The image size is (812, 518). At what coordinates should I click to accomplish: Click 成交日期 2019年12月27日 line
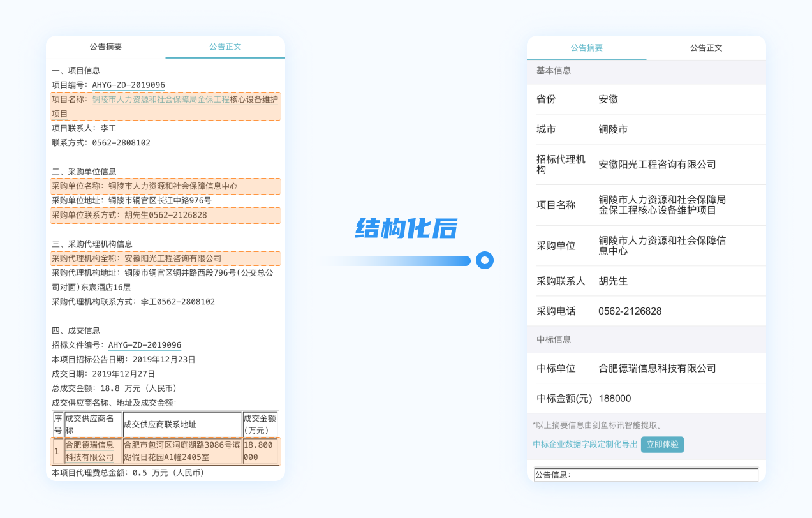[103, 374]
